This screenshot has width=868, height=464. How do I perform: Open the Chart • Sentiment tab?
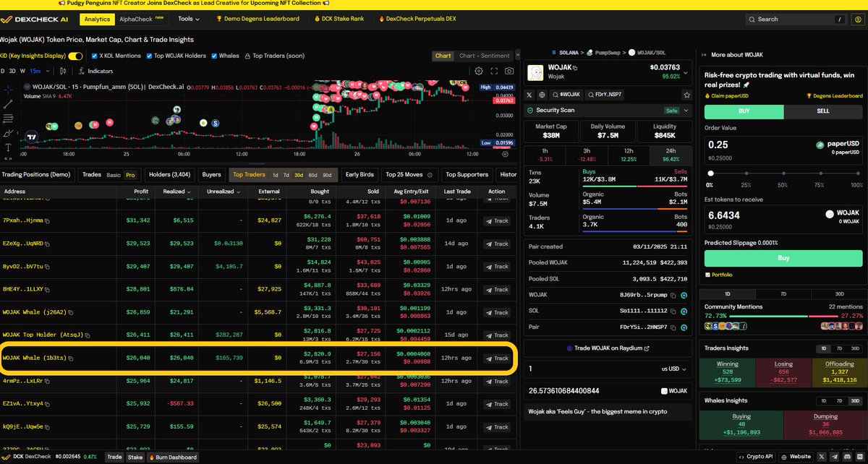click(x=484, y=56)
